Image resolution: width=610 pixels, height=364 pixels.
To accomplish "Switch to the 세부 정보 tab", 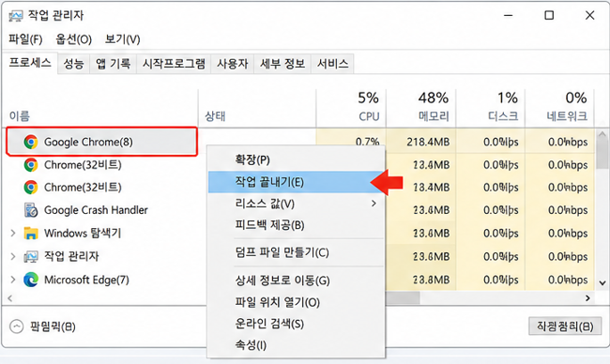I will (x=282, y=64).
